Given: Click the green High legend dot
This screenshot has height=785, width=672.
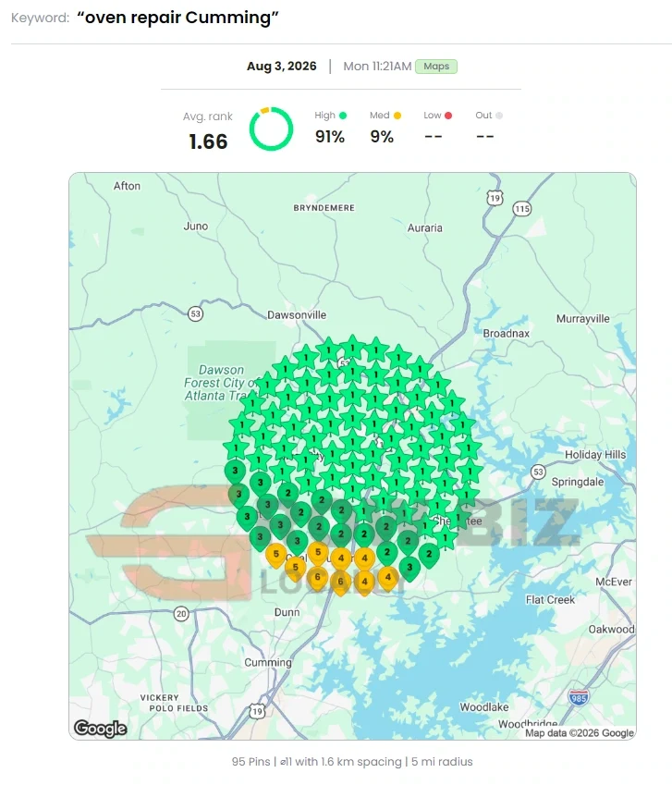Looking at the screenshot, I should tap(343, 116).
